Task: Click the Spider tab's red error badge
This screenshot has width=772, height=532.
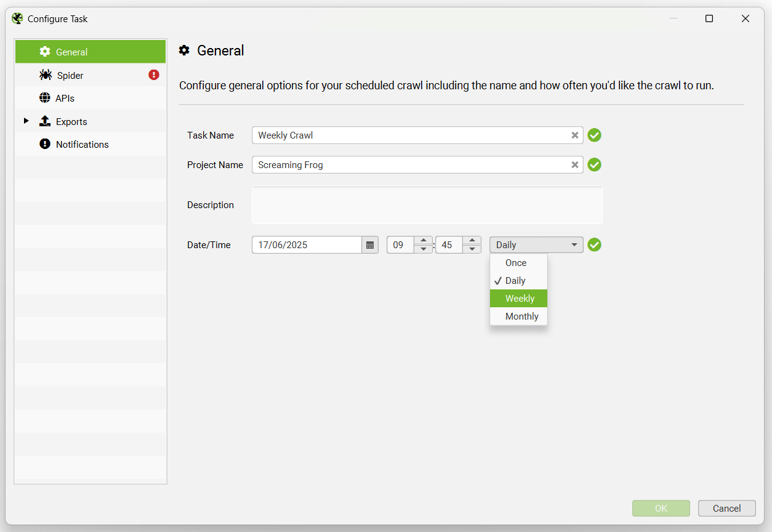Action: pyautogui.click(x=153, y=75)
